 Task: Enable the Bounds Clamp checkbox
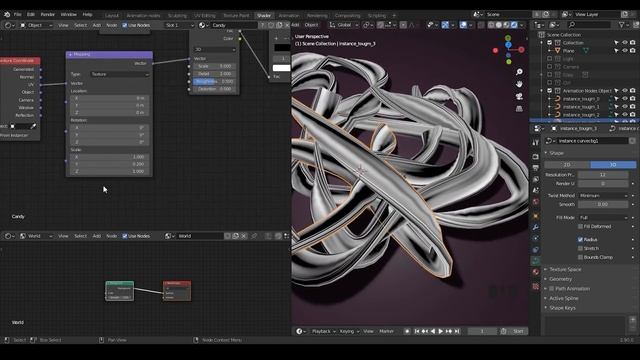click(580, 257)
